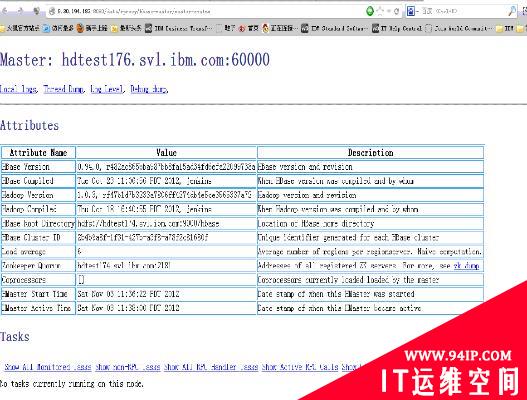
Task: Open the Java World Community bookmark
Action: (458, 28)
